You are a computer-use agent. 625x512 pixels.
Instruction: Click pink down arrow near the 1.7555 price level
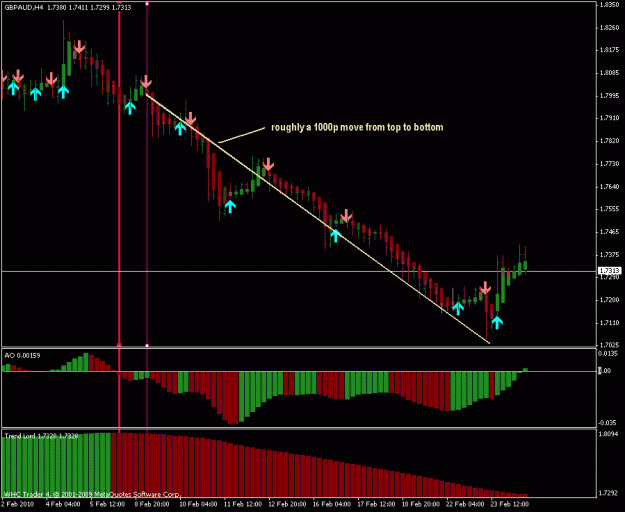tap(346, 216)
